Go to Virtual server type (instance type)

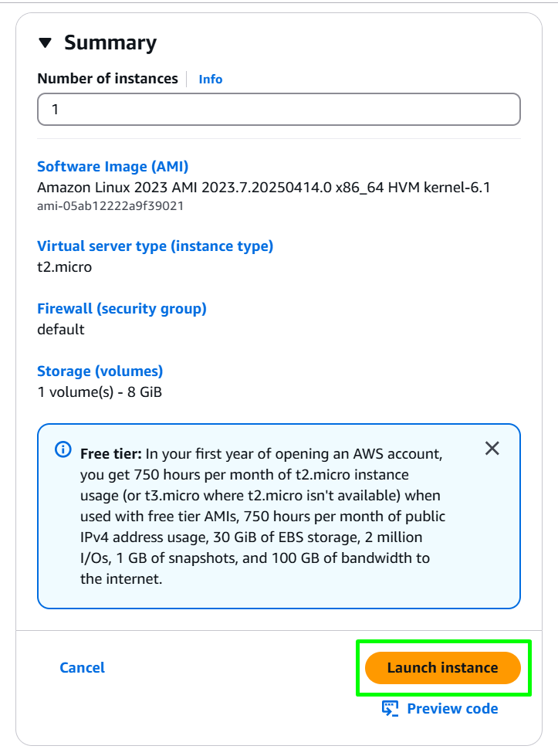[155, 246]
